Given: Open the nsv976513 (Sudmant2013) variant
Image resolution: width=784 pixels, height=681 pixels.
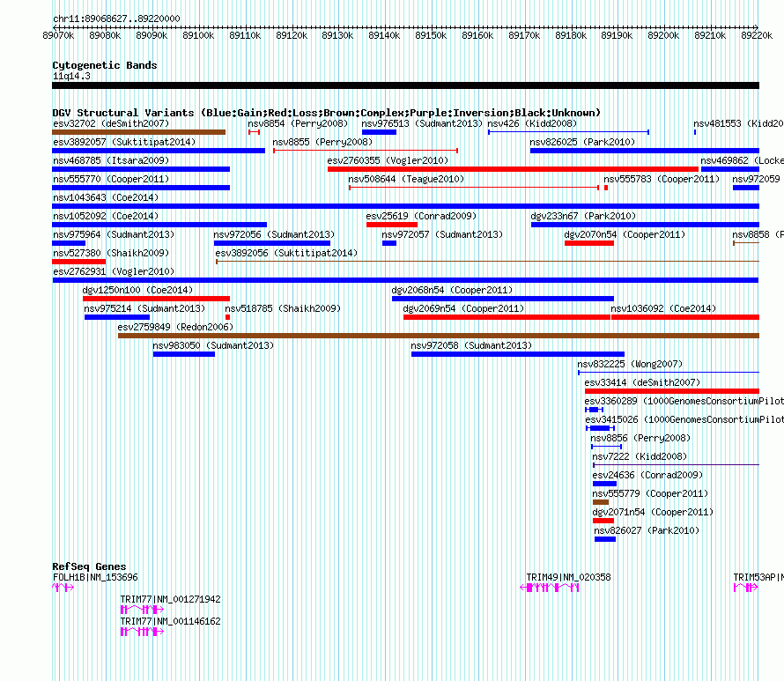Looking at the screenshot, I should [422, 123].
